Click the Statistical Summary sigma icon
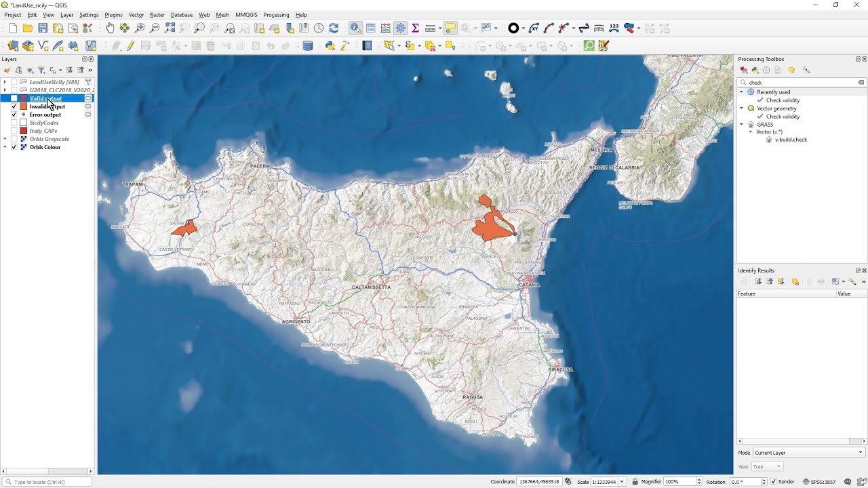 (x=415, y=28)
